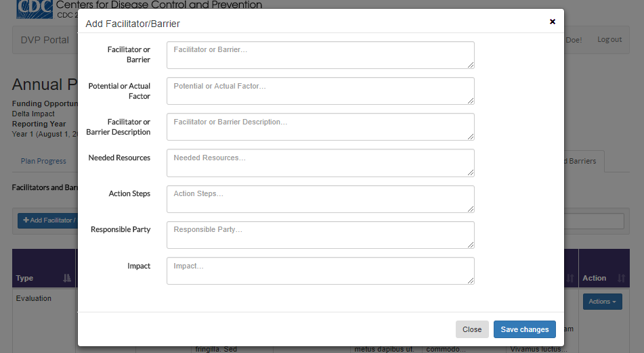Click into the Action Steps field
The image size is (644, 353).
(x=320, y=198)
